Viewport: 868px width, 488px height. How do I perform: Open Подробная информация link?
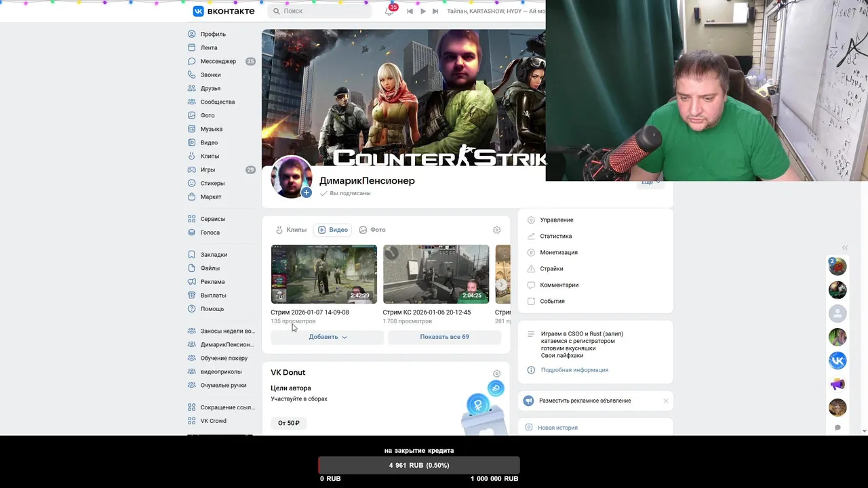(574, 370)
